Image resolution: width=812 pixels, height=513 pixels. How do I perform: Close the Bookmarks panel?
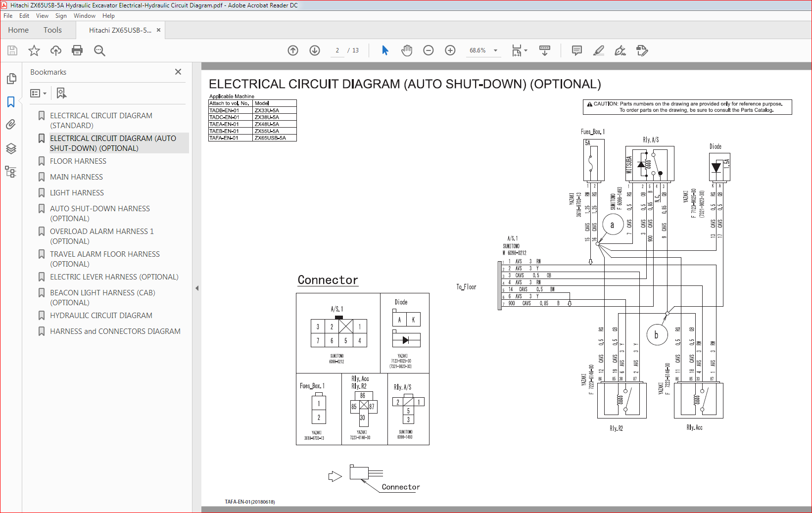point(178,72)
